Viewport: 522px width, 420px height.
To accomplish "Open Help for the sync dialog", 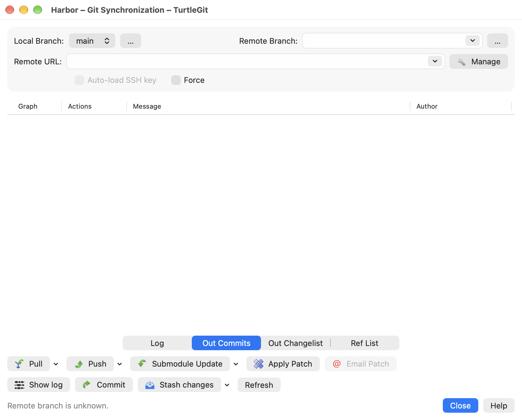I will (499, 405).
